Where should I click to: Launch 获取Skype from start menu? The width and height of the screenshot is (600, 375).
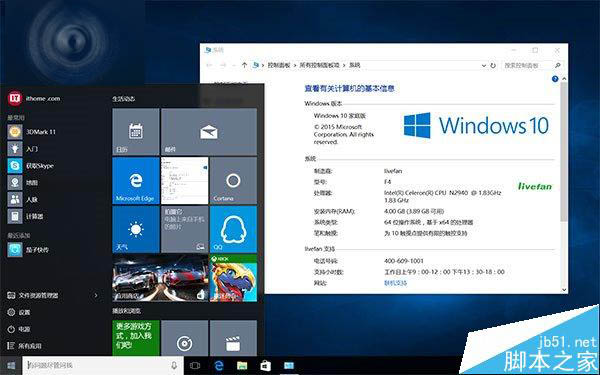[31, 165]
